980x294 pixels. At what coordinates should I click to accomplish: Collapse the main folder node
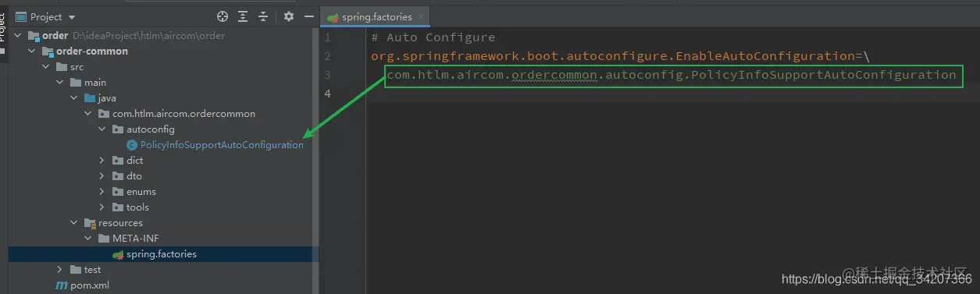60,83
